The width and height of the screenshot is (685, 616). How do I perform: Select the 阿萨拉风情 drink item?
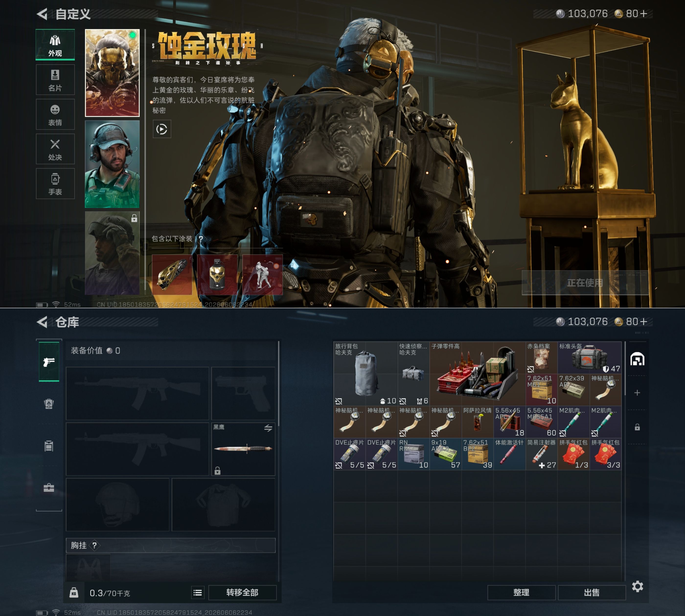478,422
